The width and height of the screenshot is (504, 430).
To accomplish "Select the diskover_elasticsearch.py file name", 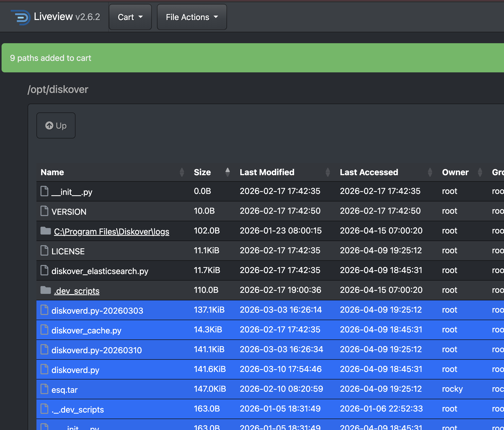I will click(x=100, y=271).
